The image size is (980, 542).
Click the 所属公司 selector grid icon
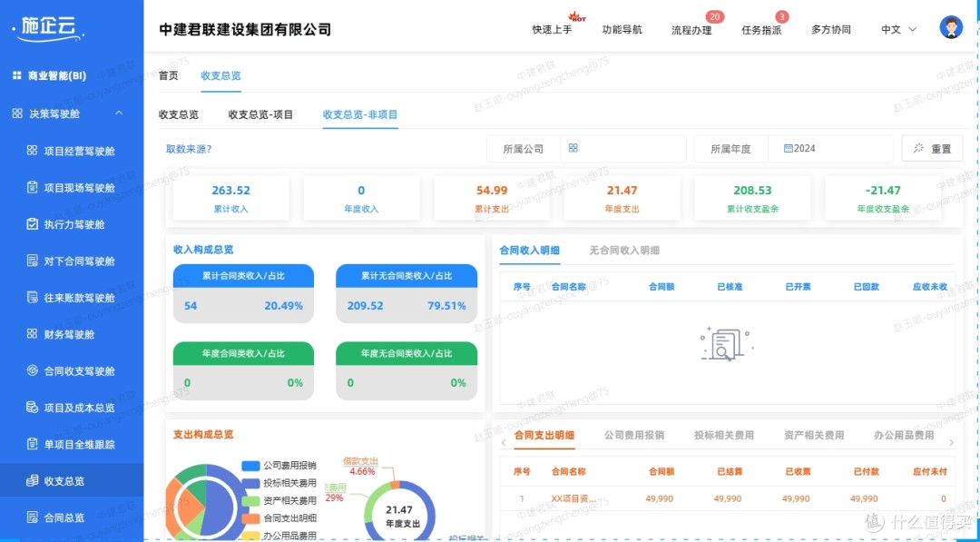coord(573,148)
